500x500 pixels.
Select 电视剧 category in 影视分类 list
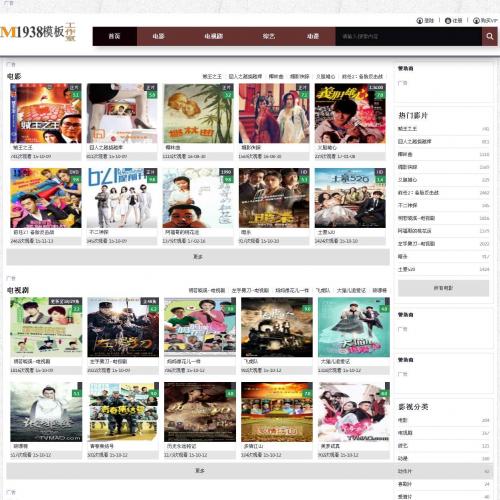click(405, 433)
